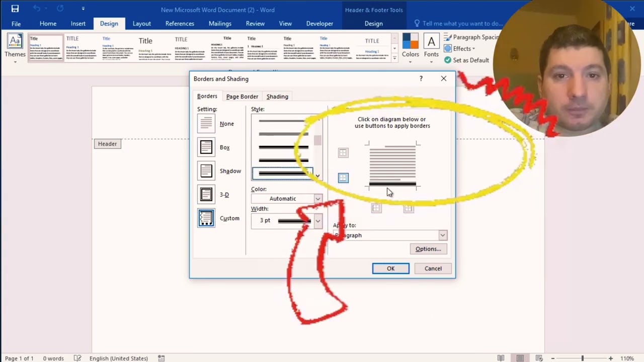Switch to Web Layout view
Image resolution: width=644 pixels, height=362 pixels.
[x=539, y=358]
